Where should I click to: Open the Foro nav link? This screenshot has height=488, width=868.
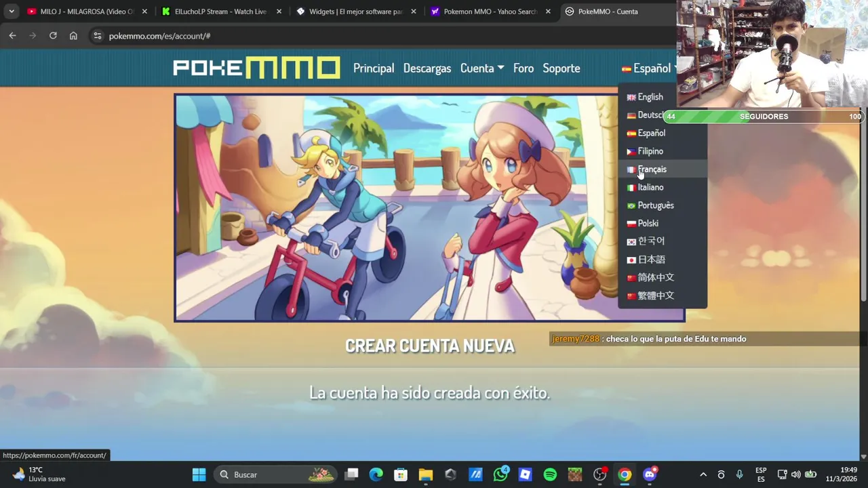click(x=524, y=68)
